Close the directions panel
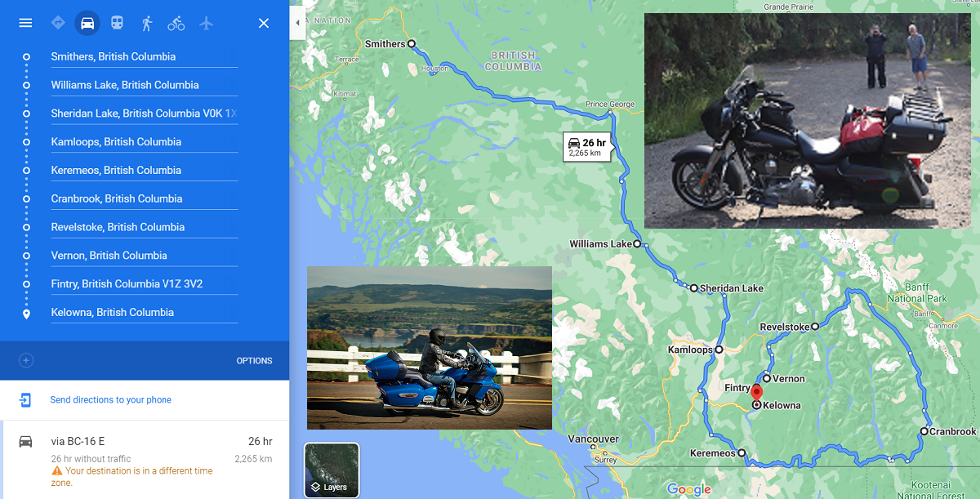 [x=264, y=23]
